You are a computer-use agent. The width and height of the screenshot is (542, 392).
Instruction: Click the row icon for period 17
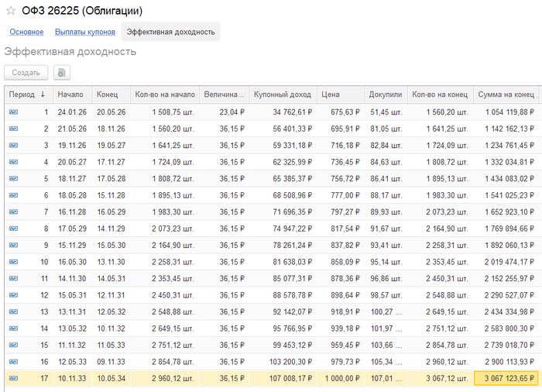(13, 378)
